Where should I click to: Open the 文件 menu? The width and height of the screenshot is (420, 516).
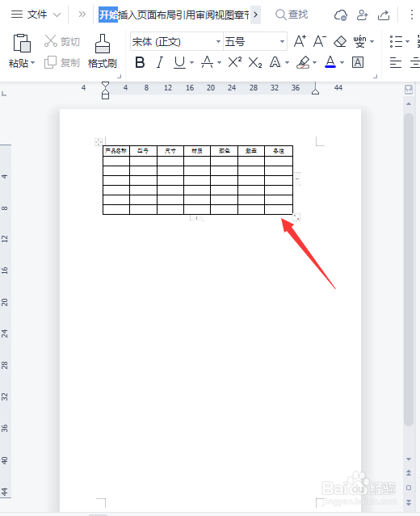(37, 15)
